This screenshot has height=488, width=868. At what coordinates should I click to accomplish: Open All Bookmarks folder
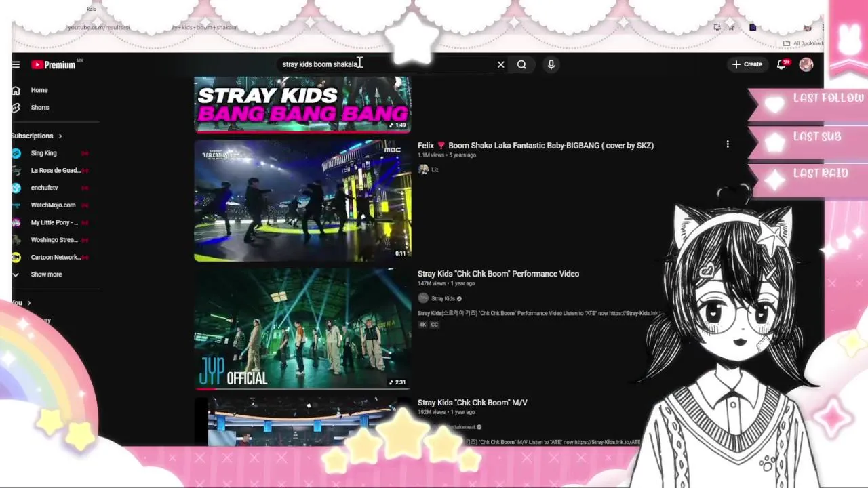pyautogui.click(x=804, y=43)
